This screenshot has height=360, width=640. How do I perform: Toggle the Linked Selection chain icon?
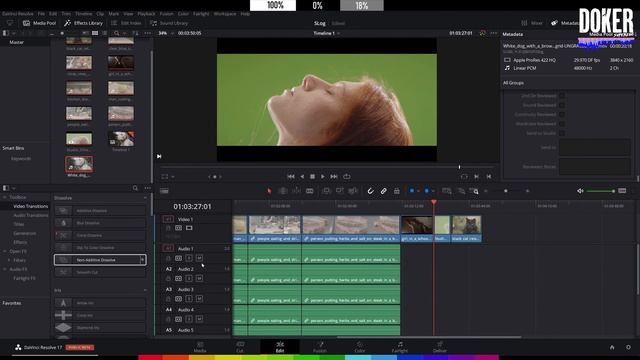point(383,191)
